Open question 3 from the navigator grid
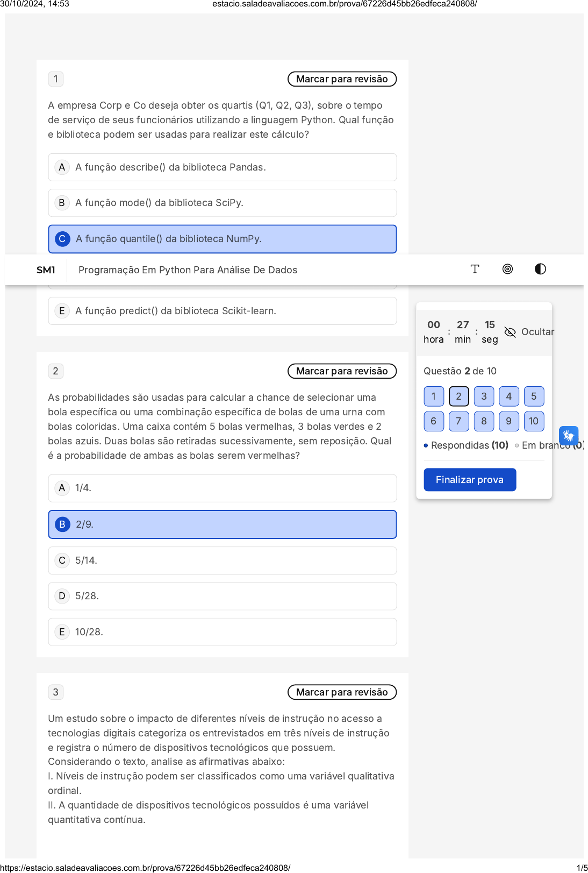 (x=484, y=396)
